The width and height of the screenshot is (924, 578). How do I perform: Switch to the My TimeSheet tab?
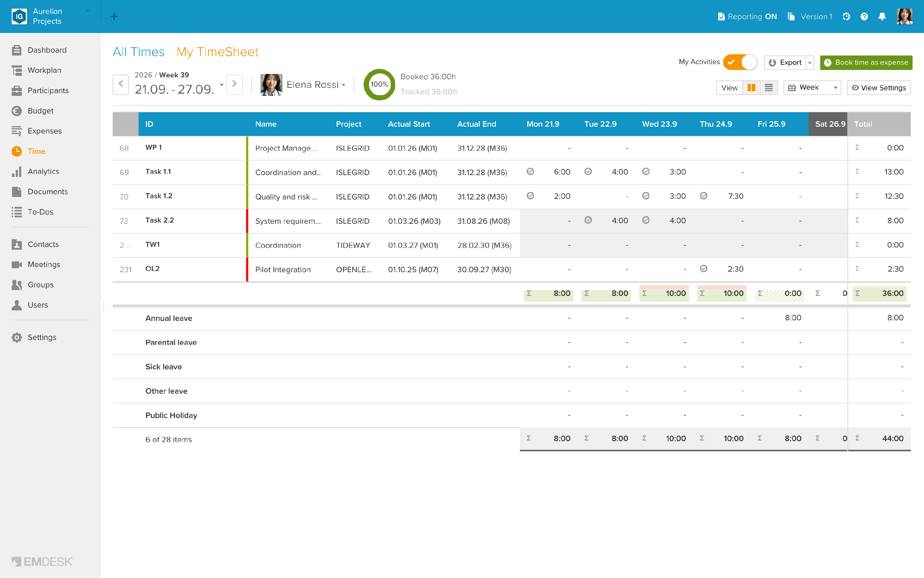point(218,52)
